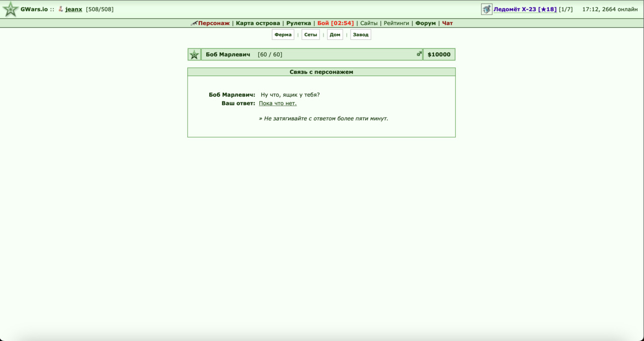This screenshot has width=644, height=341.
Task: Click the Ледомёт X-23 weapon thumbnail
Action: coord(487,9)
